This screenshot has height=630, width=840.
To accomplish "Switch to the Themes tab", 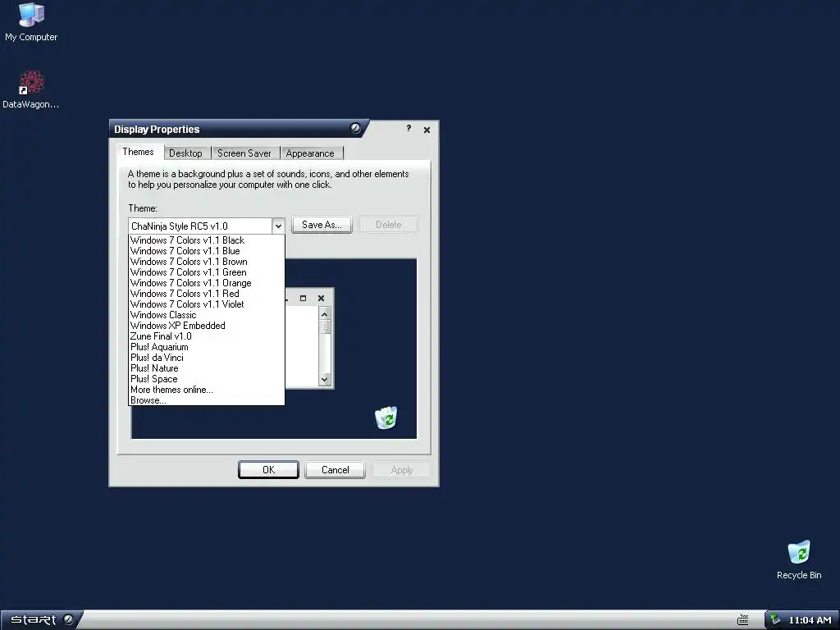I will pos(138,152).
